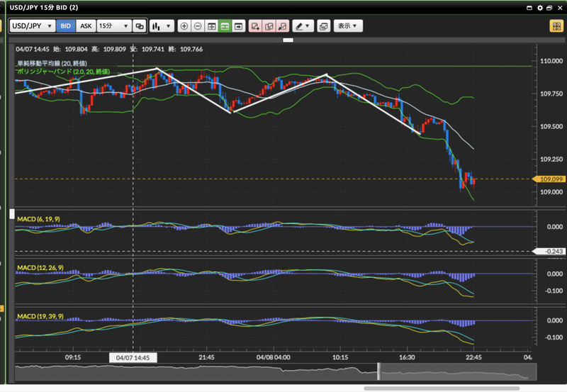
Task: Click the overview navigator range handle
Action: 378,371
